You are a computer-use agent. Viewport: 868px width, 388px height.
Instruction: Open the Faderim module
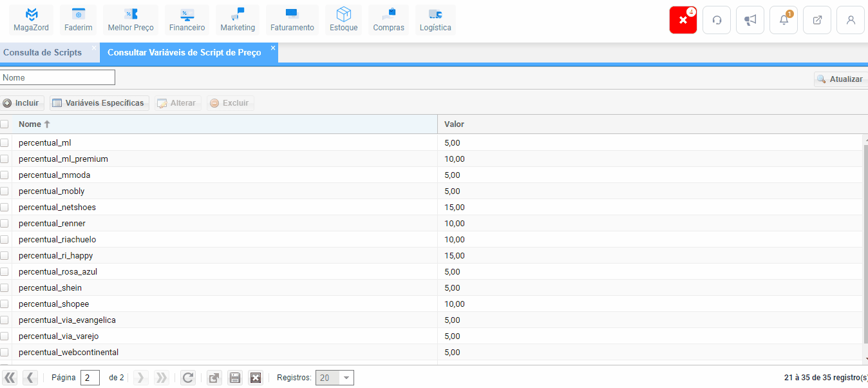(x=79, y=19)
